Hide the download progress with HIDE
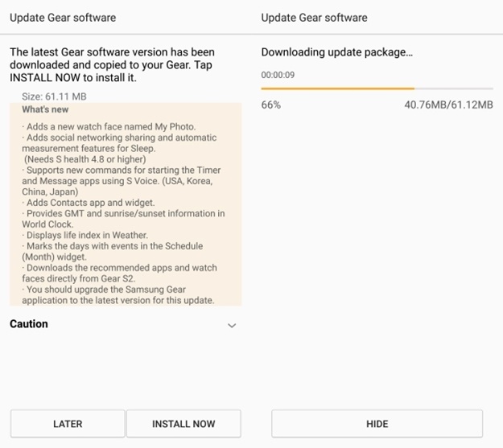503x448 pixels. (377, 423)
